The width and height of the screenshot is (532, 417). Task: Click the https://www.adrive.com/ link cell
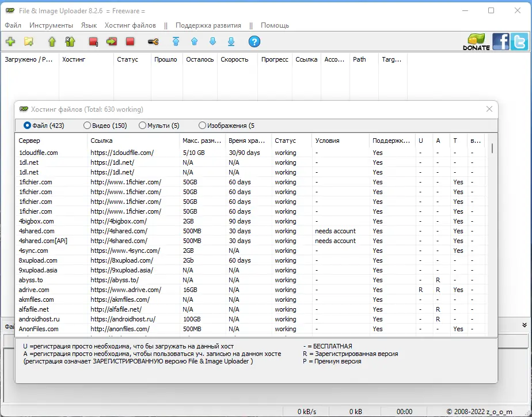pos(126,290)
